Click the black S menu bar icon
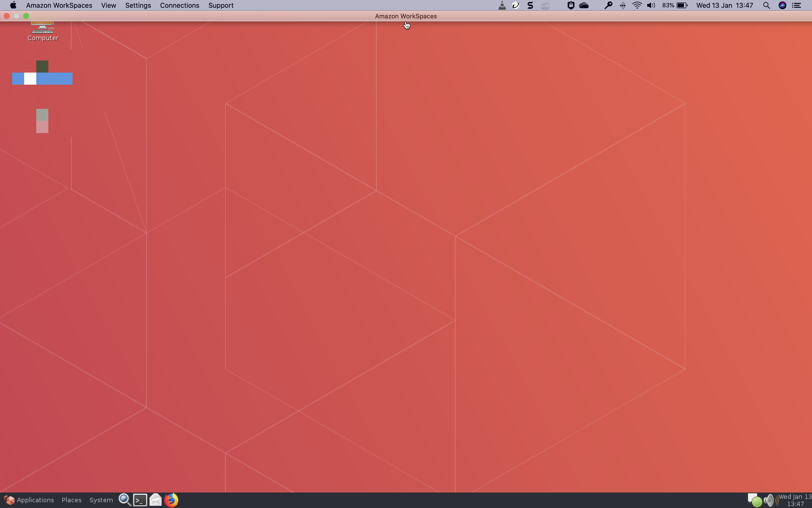812x508 pixels. [x=530, y=5]
